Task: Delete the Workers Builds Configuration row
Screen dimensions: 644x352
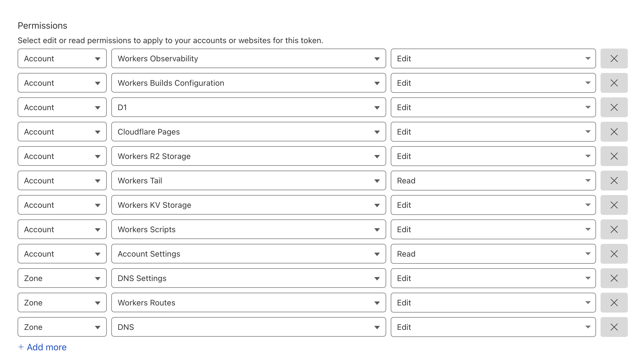Action: 614,83
